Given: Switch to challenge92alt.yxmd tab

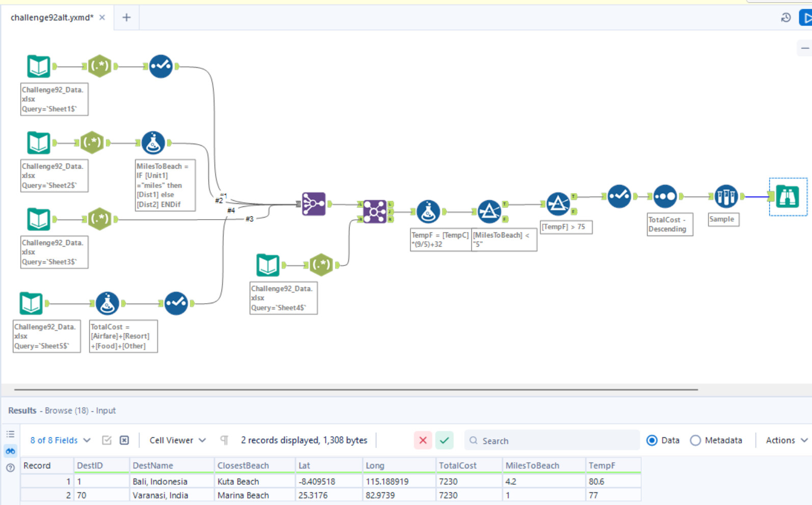Looking at the screenshot, I should click(52, 17).
